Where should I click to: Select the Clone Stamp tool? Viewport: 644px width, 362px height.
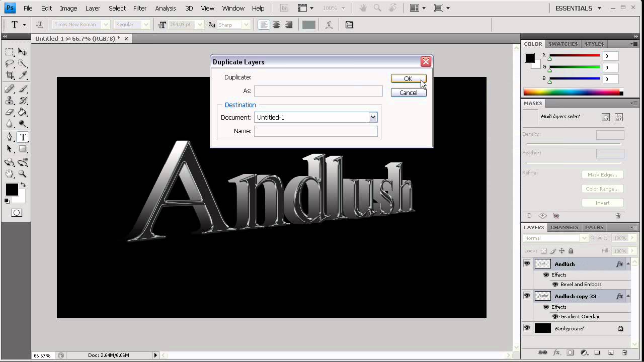coord(10,101)
